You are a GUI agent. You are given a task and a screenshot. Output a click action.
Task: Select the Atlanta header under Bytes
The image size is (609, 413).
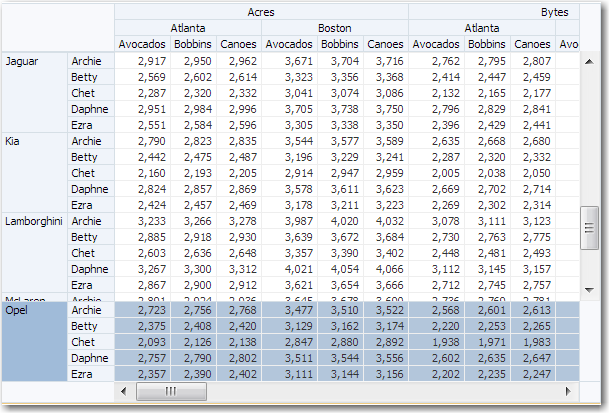point(482,28)
